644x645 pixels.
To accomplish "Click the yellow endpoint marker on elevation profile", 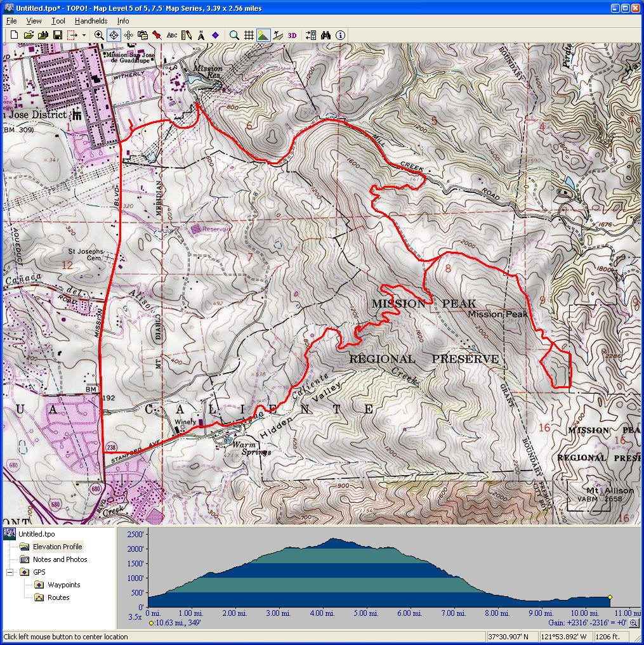I will pos(610,597).
